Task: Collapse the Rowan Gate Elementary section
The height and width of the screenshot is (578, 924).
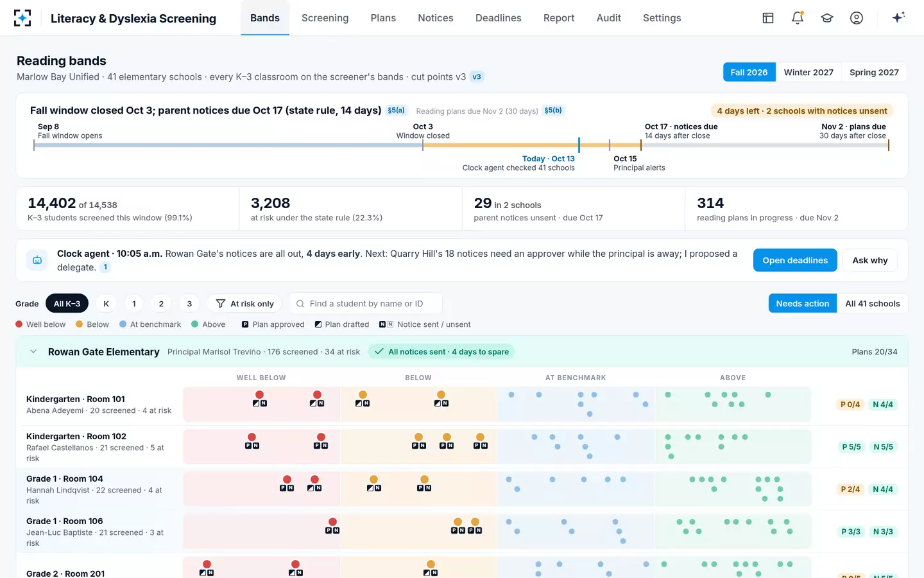Action: pos(33,351)
